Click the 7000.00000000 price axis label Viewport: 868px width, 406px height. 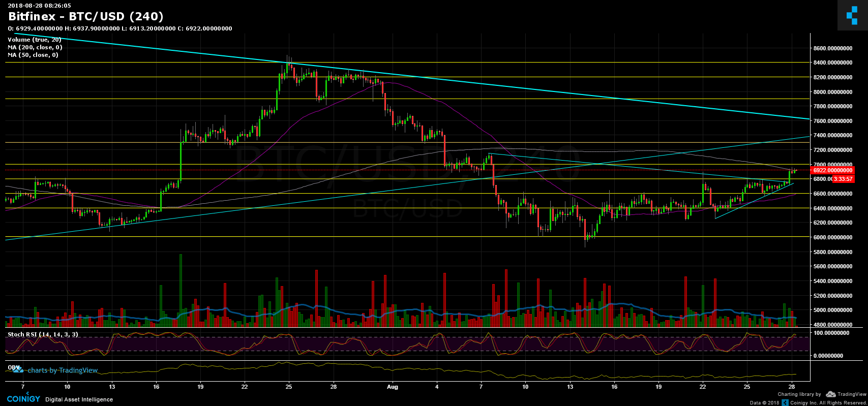coord(832,165)
